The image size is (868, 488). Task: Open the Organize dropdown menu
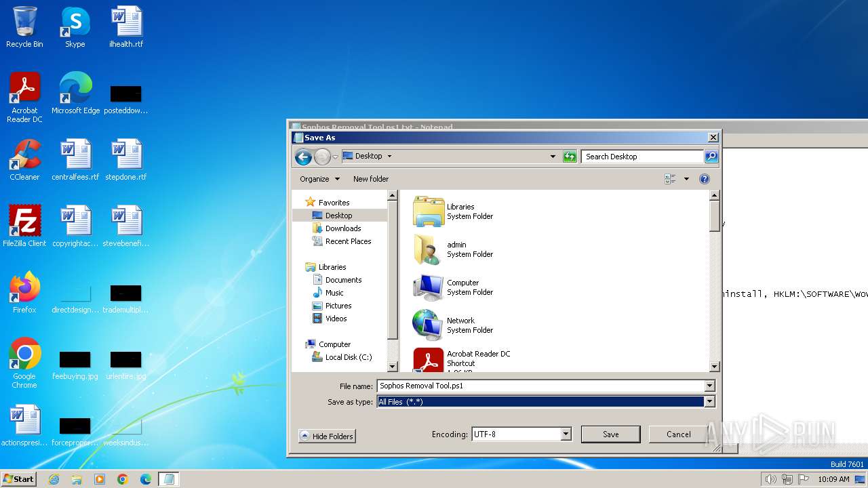[319, 179]
